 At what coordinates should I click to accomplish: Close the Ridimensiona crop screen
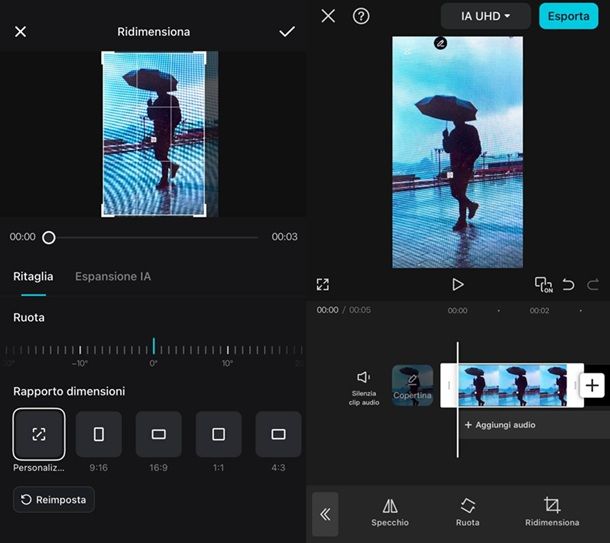point(20,32)
